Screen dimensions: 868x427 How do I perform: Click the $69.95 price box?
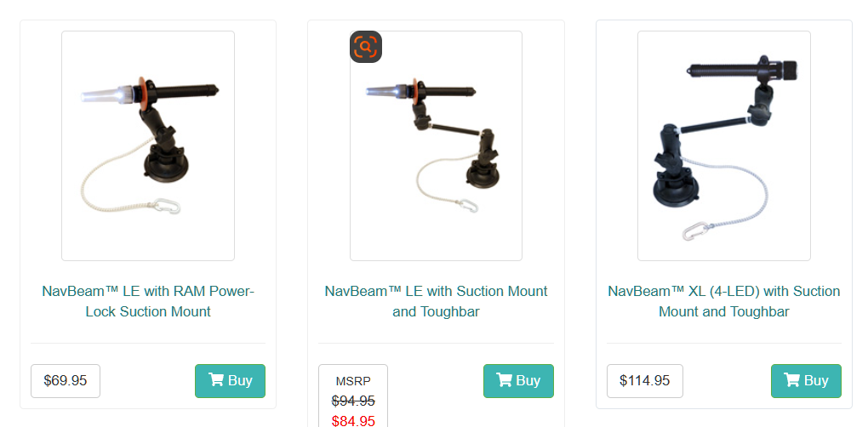[x=66, y=380]
